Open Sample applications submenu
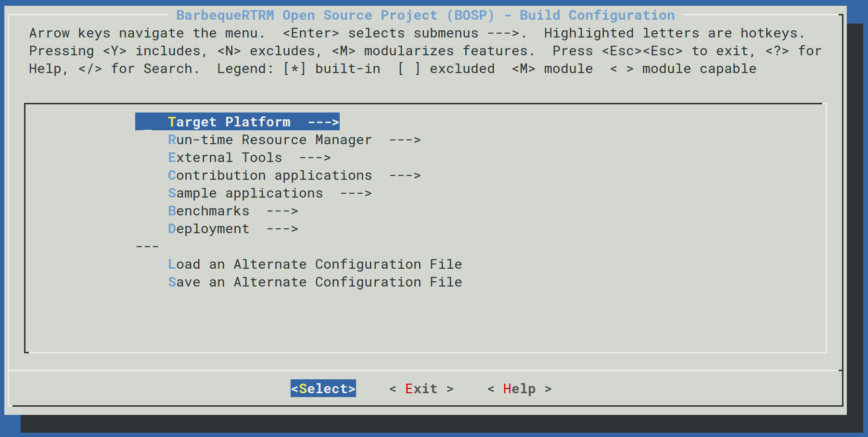Screen dimensions: 868x437 pos(270,193)
